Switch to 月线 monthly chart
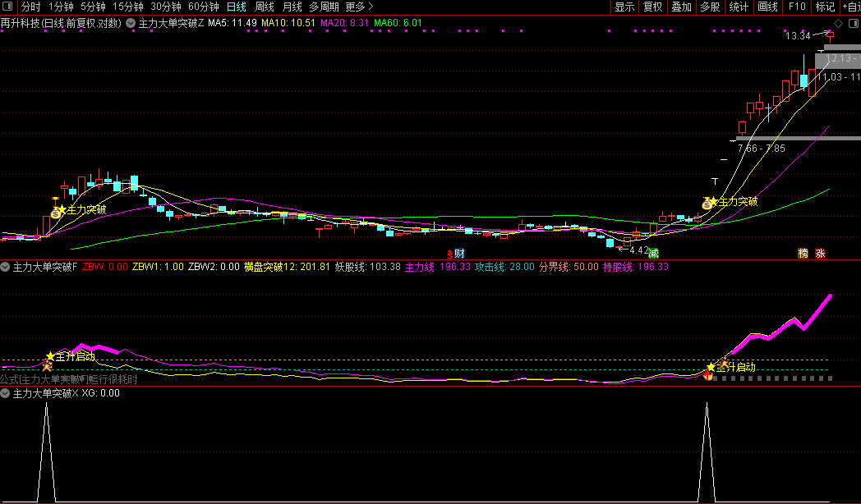The width and height of the screenshot is (861, 504). tap(292, 7)
